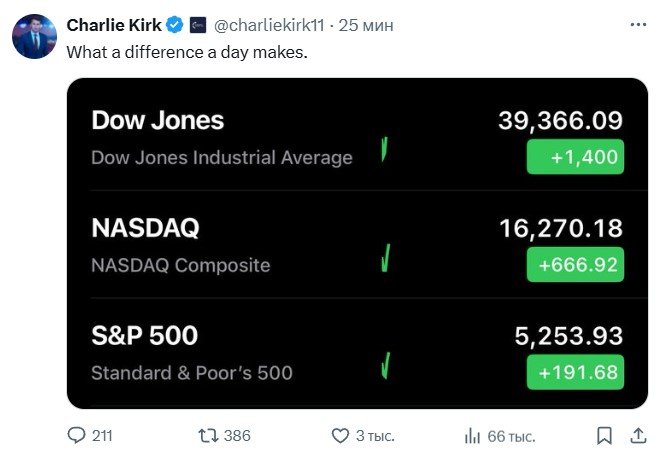The width and height of the screenshot is (663, 456).
Task: Like the tweet with the heart icon
Action: point(340,436)
